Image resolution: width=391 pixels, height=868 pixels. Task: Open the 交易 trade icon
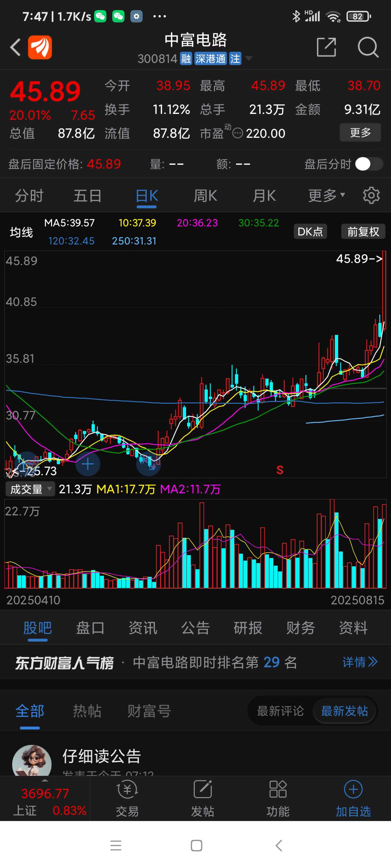click(x=127, y=799)
